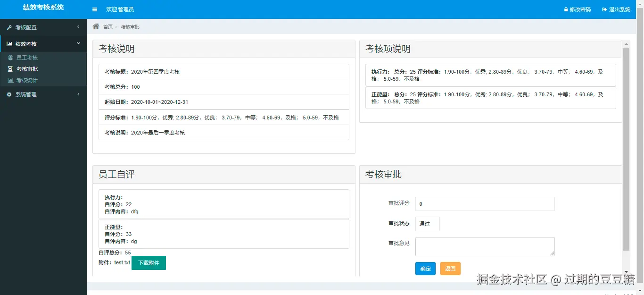
Task: Select 考核审批 submenu item
Action: (x=27, y=69)
